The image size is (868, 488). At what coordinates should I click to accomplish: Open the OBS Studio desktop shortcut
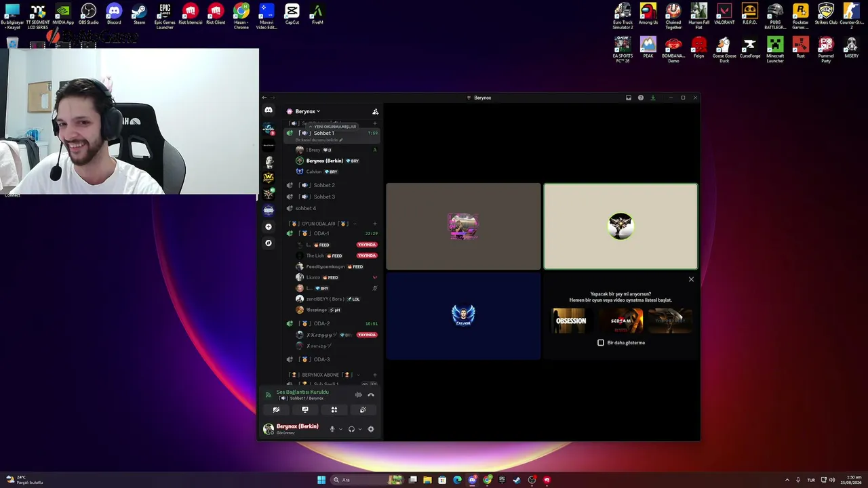[89, 14]
